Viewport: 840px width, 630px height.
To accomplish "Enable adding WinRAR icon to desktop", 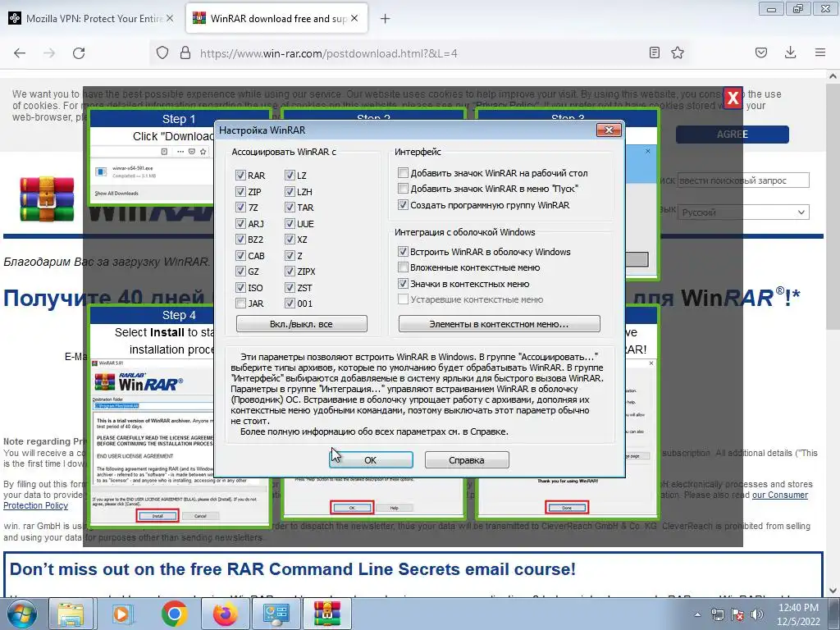I will [x=403, y=172].
